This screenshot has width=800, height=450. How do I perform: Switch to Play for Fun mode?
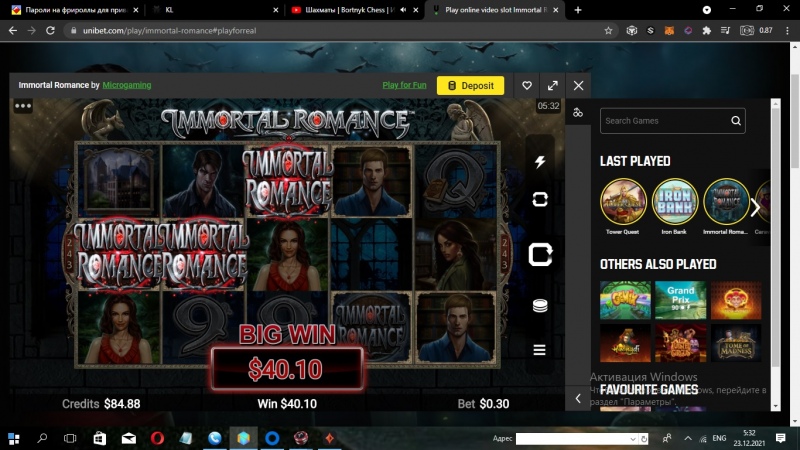pos(404,85)
